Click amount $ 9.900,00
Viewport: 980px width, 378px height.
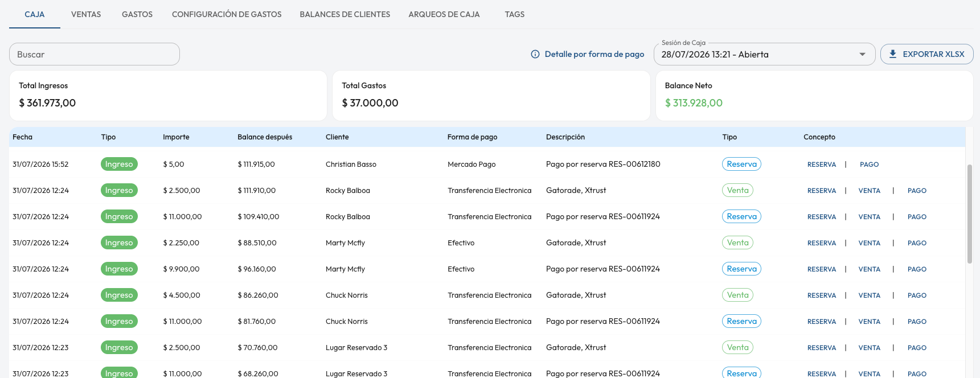point(181,269)
